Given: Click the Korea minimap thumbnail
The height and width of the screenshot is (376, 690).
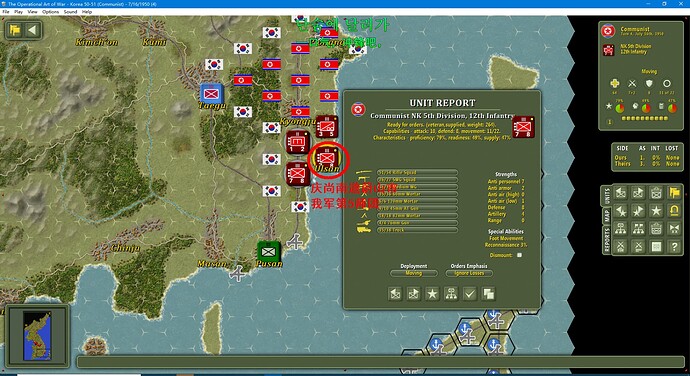Looking at the screenshot, I should point(37,335).
